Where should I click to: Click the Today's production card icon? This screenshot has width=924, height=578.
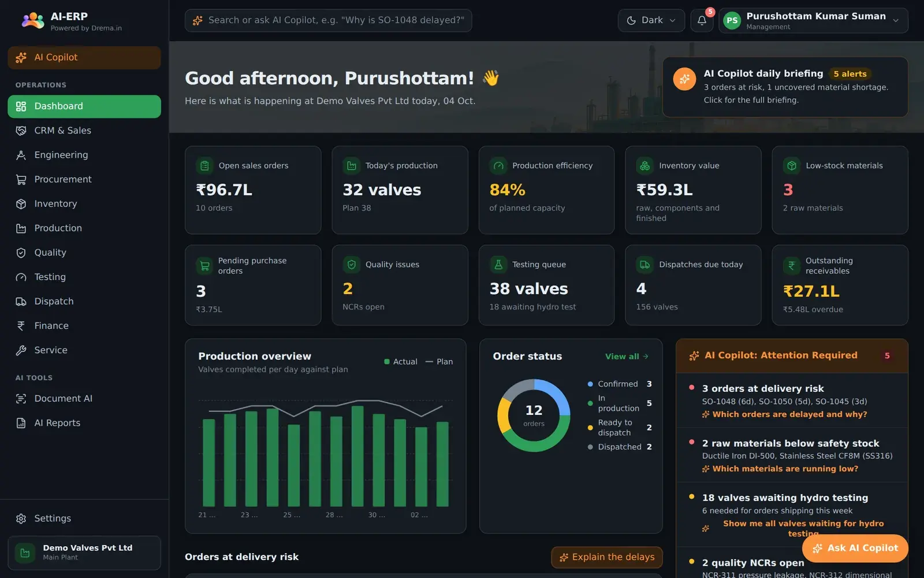point(351,166)
